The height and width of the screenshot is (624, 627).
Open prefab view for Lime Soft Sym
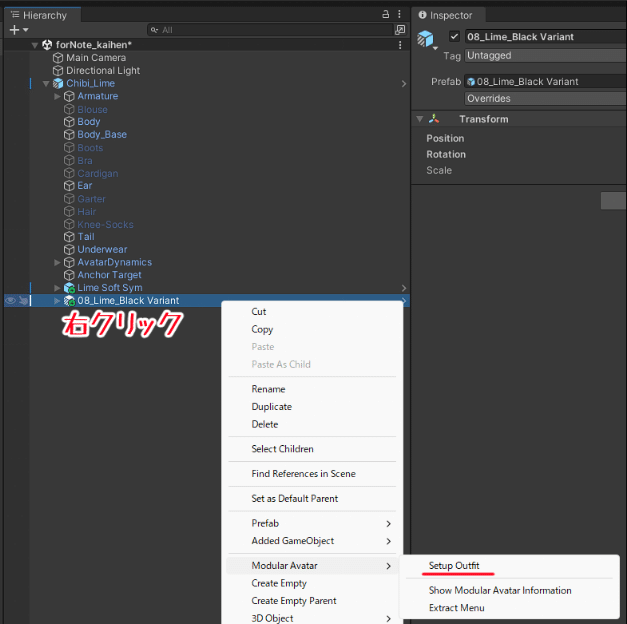click(x=404, y=288)
